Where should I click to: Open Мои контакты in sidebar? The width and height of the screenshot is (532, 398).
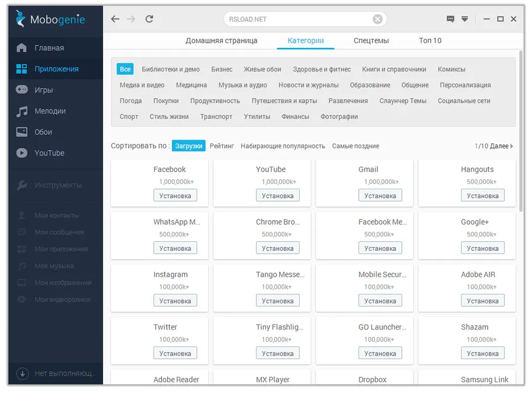tap(57, 215)
